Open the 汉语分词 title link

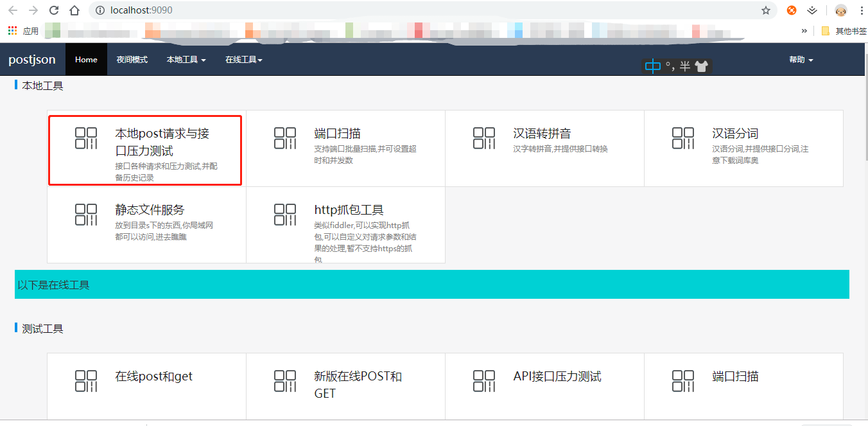[735, 134]
